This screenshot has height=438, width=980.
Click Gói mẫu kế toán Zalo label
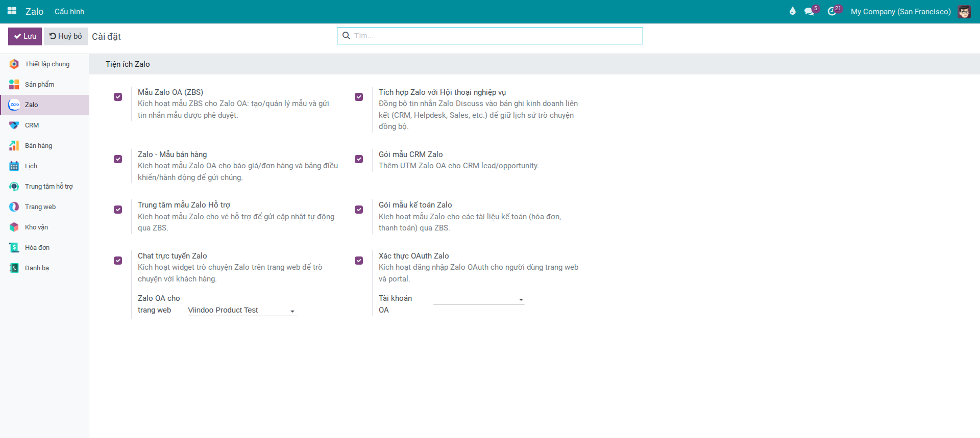tap(415, 205)
